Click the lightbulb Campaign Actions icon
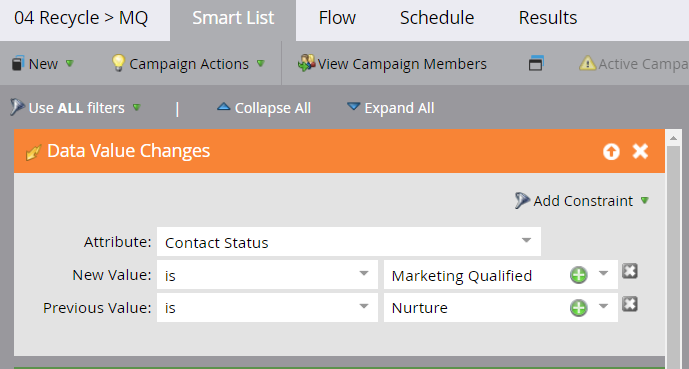The height and width of the screenshot is (369, 689). (118, 63)
